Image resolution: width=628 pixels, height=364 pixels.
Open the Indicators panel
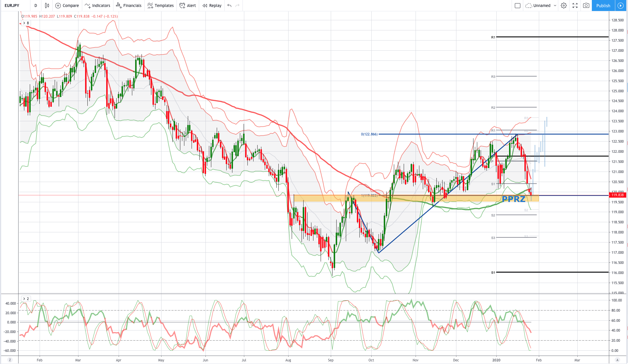[97, 5]
